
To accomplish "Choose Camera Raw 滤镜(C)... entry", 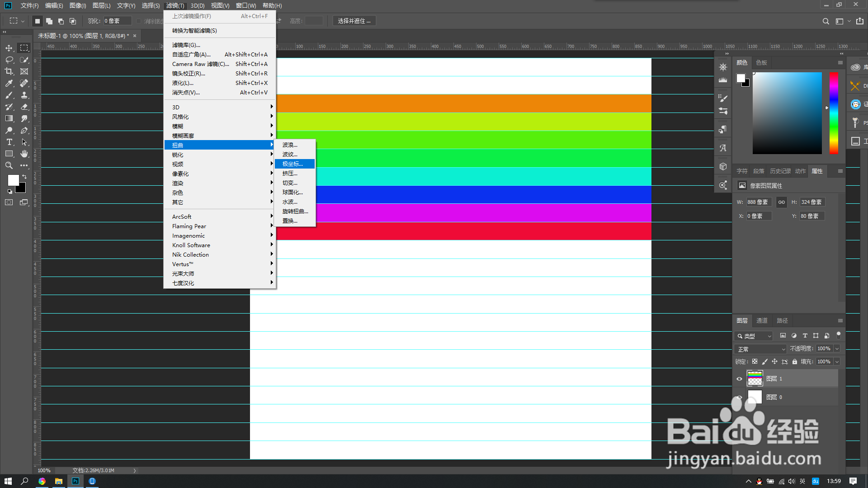I will click(220, 64).
